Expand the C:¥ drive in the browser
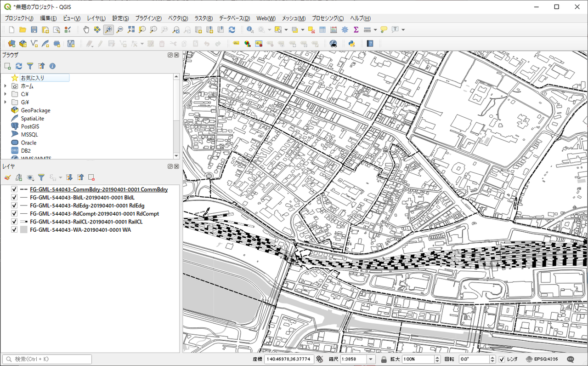The width and height of the screenshot is (588, 366). (5, 94)
